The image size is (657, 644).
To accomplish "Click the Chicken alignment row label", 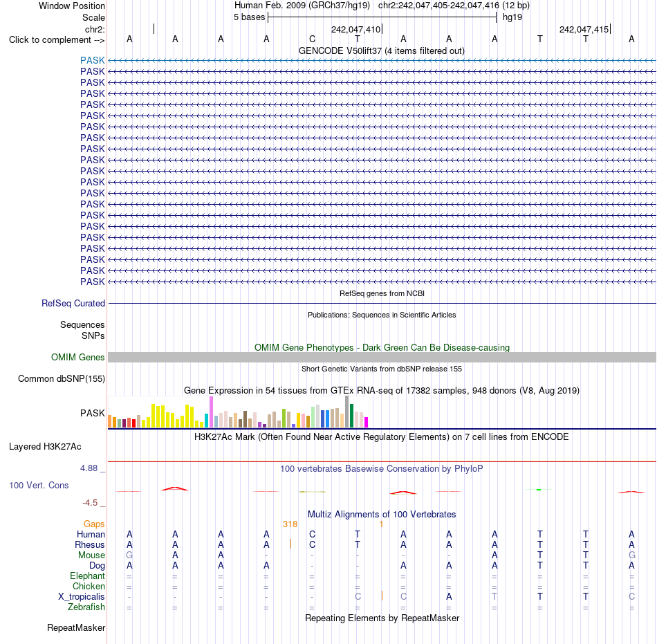I will tap(89, 586).
